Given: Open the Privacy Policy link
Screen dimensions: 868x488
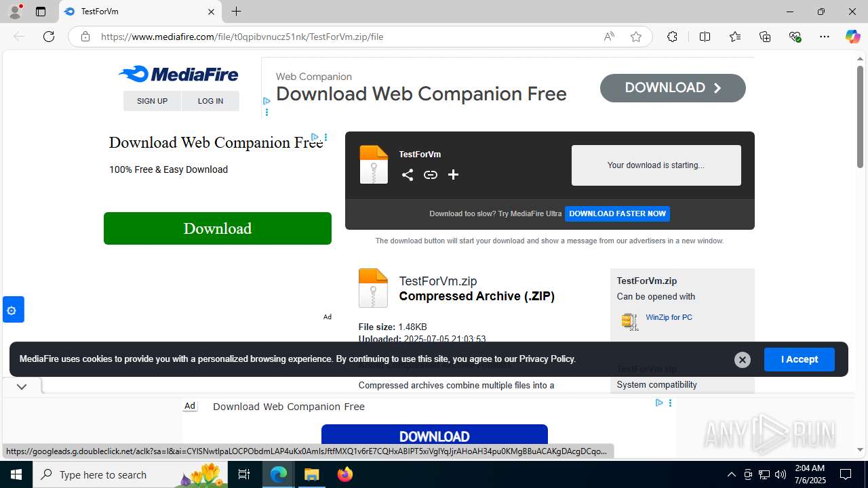Looking at the screenshot, I should [x=547, y=359].
